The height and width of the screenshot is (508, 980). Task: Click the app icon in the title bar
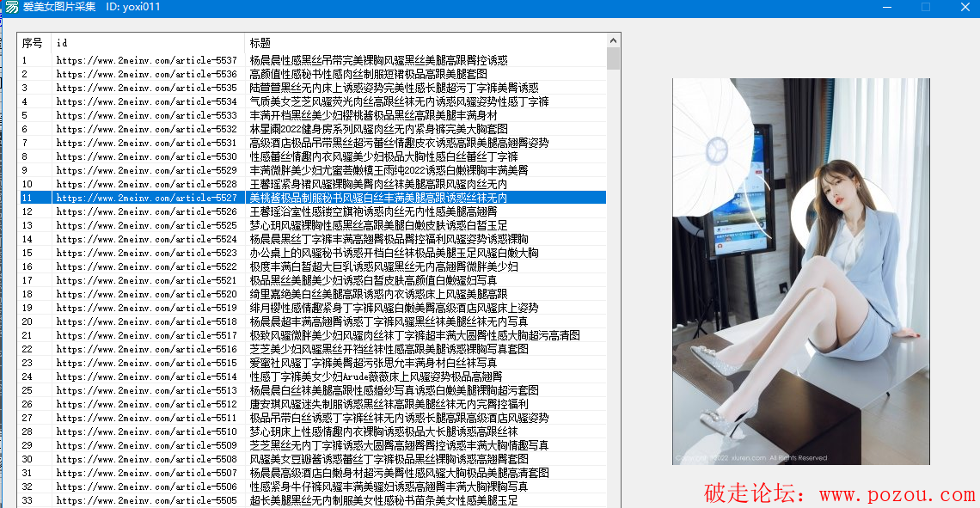coord(11,7)
